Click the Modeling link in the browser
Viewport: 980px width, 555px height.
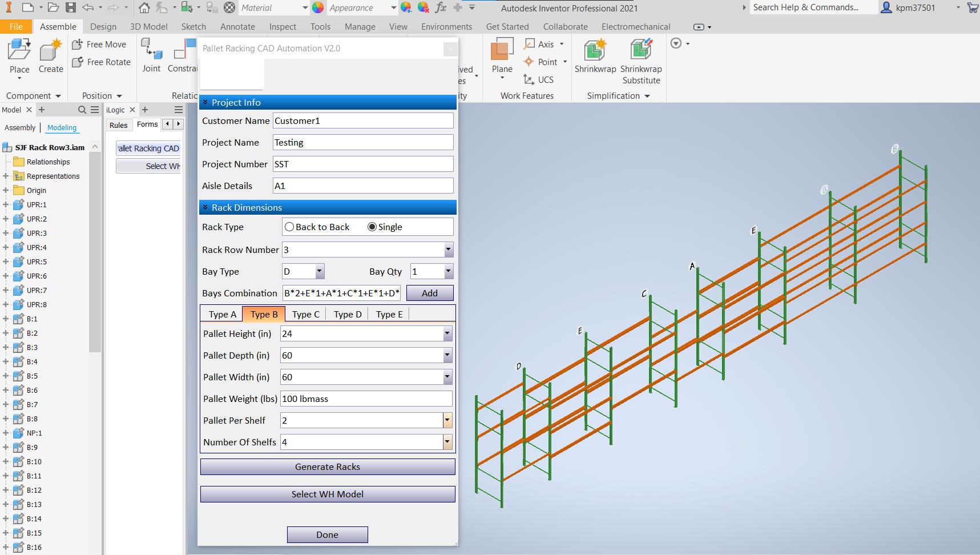click(x=62, y=127)
